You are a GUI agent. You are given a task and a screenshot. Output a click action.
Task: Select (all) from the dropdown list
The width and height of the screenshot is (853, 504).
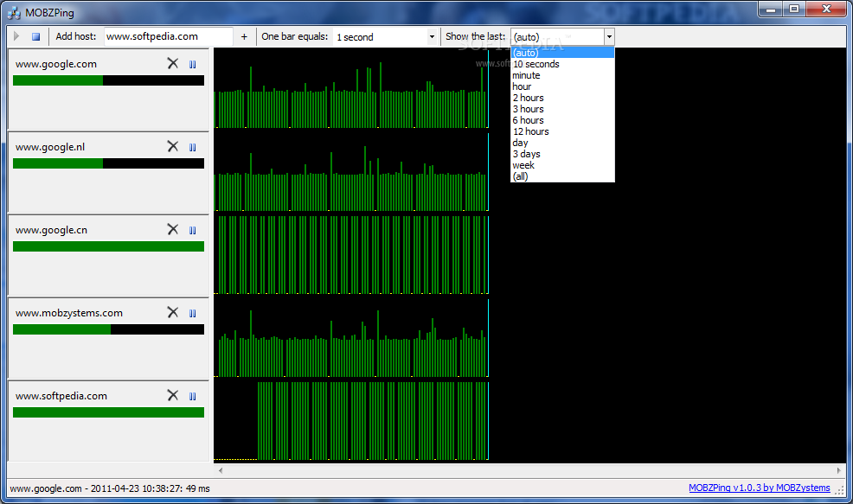click(x=562, y=176)
